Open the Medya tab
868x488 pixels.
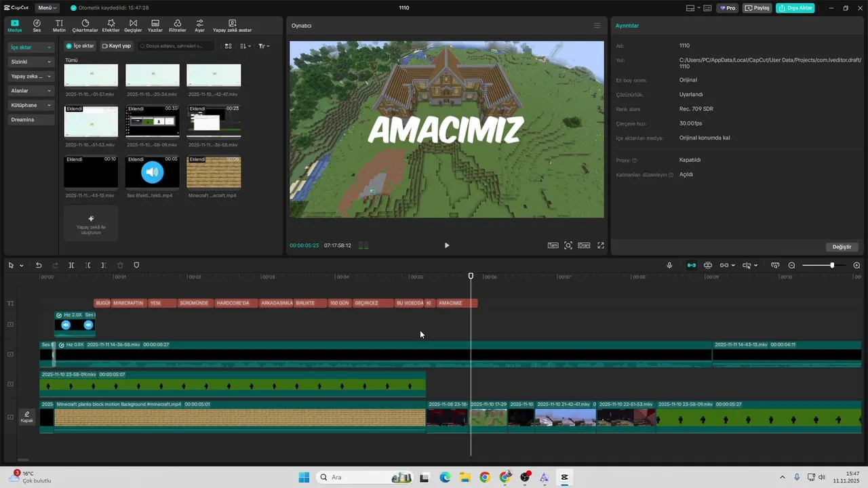coord(15,26)
